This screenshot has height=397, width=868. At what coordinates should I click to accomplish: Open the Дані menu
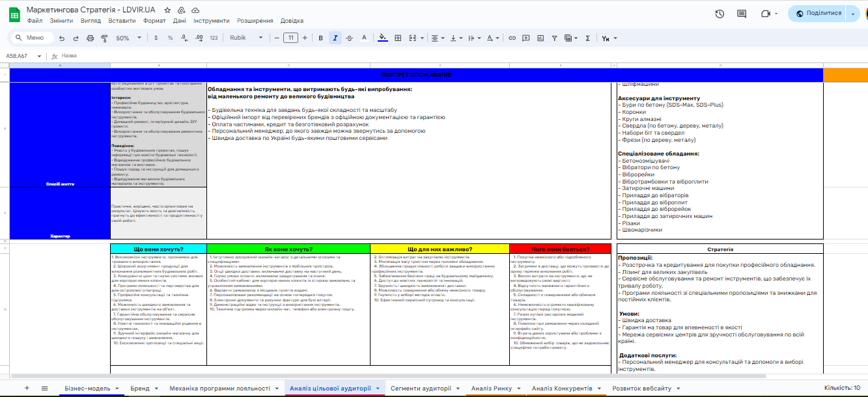tap(180, 21)
